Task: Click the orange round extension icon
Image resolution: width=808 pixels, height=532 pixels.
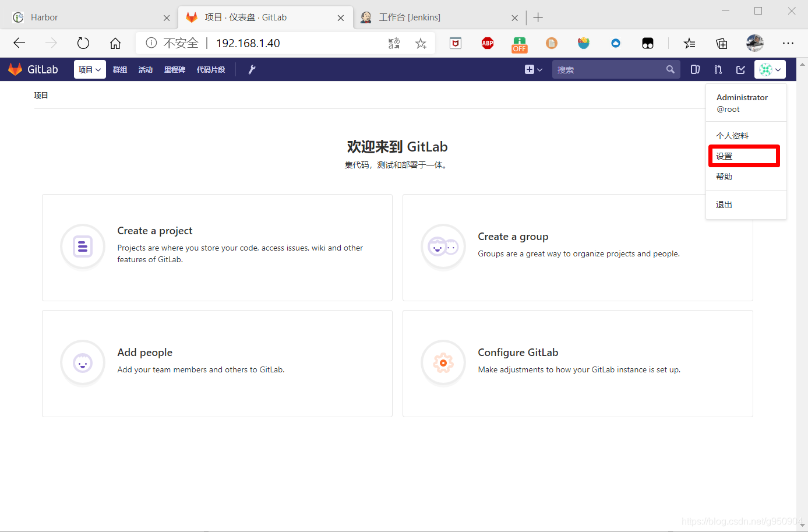Action: [552, 43]
